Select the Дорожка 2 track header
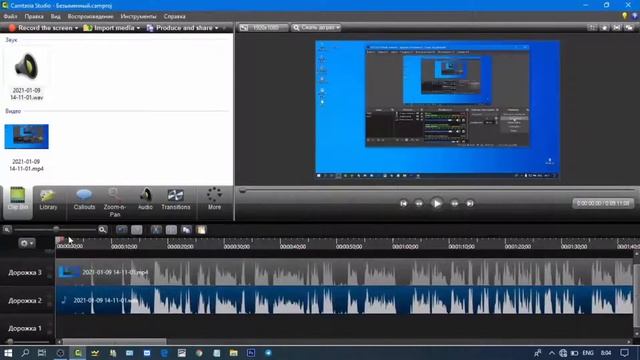The width and height of the screenshot is (640, 360). (x=25, y=300)
